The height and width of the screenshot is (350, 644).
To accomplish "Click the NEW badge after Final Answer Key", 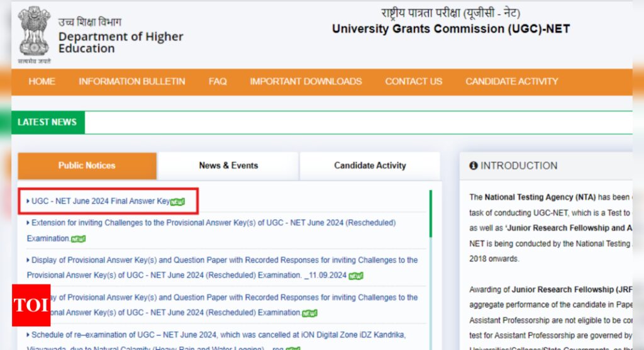I will tap(177, 202).
